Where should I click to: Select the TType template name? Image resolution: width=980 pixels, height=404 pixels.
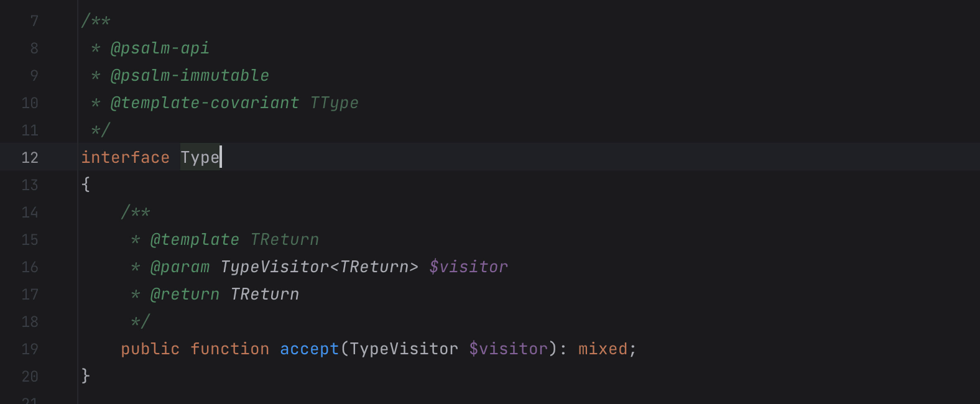tap(335, 103)
